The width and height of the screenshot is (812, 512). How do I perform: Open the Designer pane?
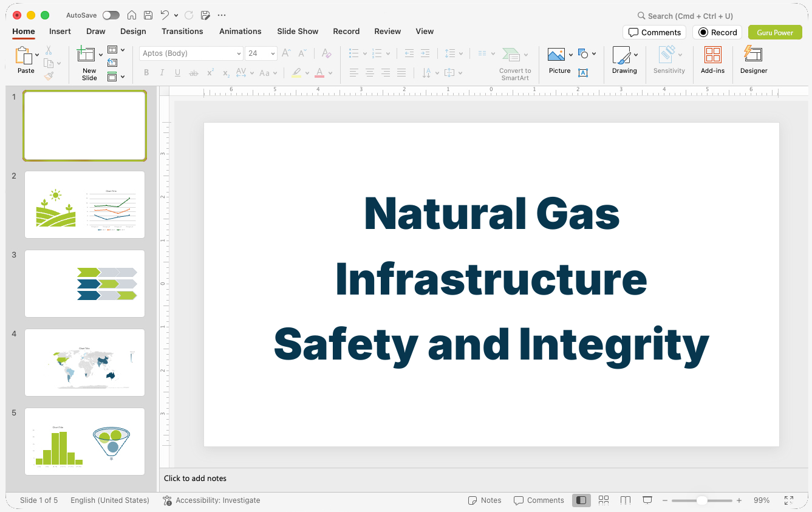click(754, 60)
